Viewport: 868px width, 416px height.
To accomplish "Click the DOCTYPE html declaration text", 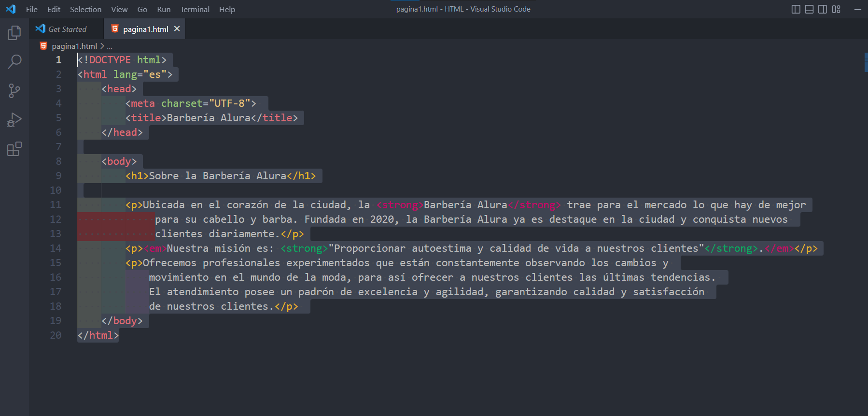I will pyautogui.click(x=122, y=60).
